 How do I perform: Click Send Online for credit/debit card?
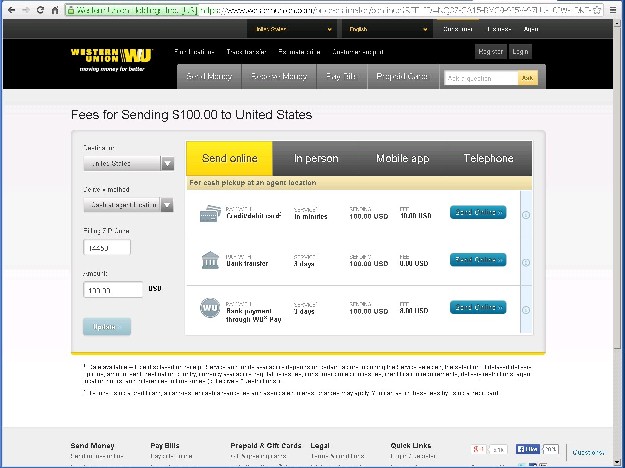[478, 212]
